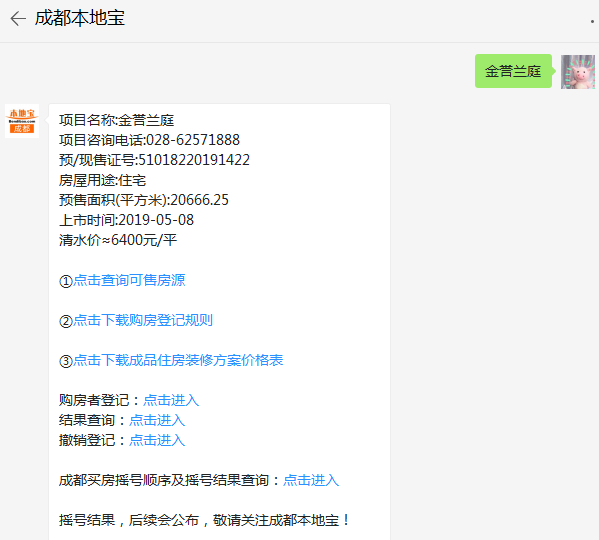
Task: Go back using the arrow icon
Action: point(18,18)
